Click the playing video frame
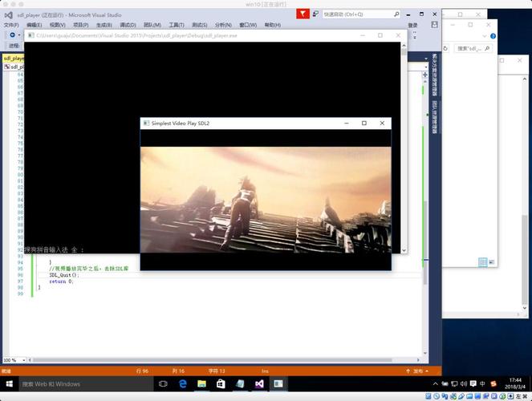This screenshot has width=532, height=401. pos(266,200)
